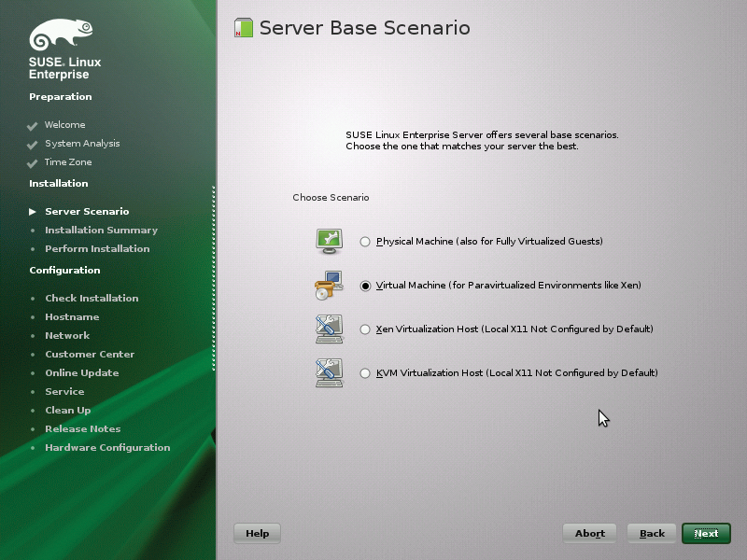This screenshot has width=747, height=560.
Task: Click the arrow marker beside Server Scenario
Action: point(33,211)
